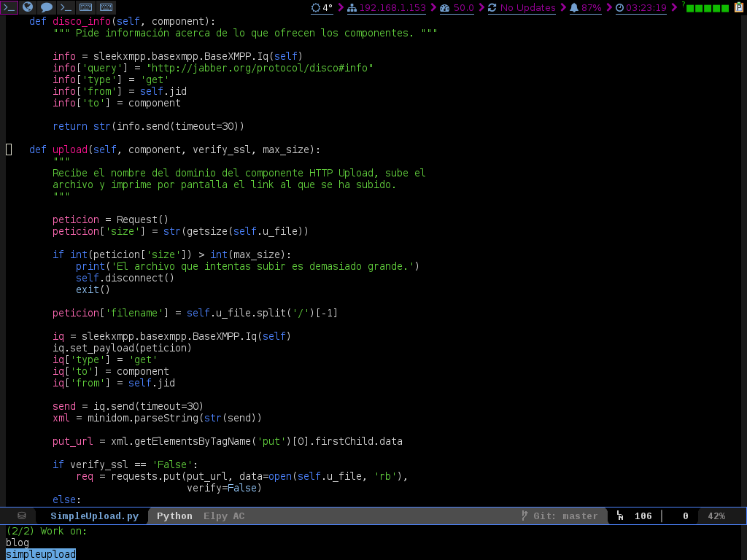Screen dimensions: 747x560
Task: Select the blog project candidate
Action: click(18, 542)
